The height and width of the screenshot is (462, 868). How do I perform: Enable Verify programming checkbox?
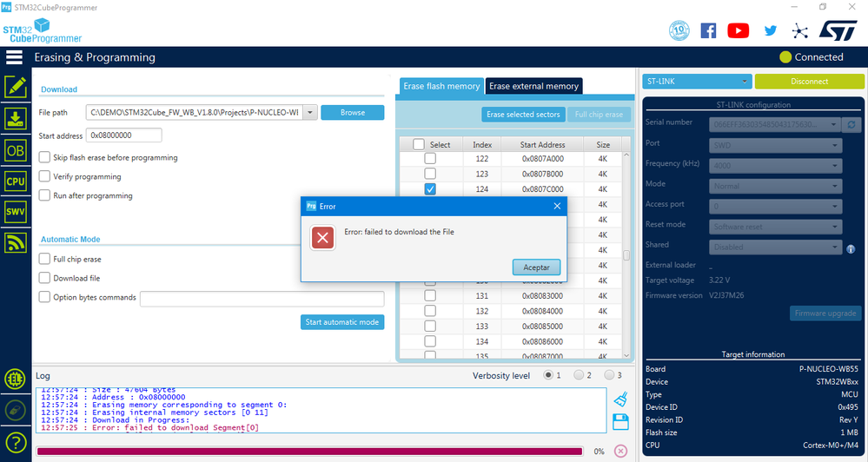click(x=44, y=176)
